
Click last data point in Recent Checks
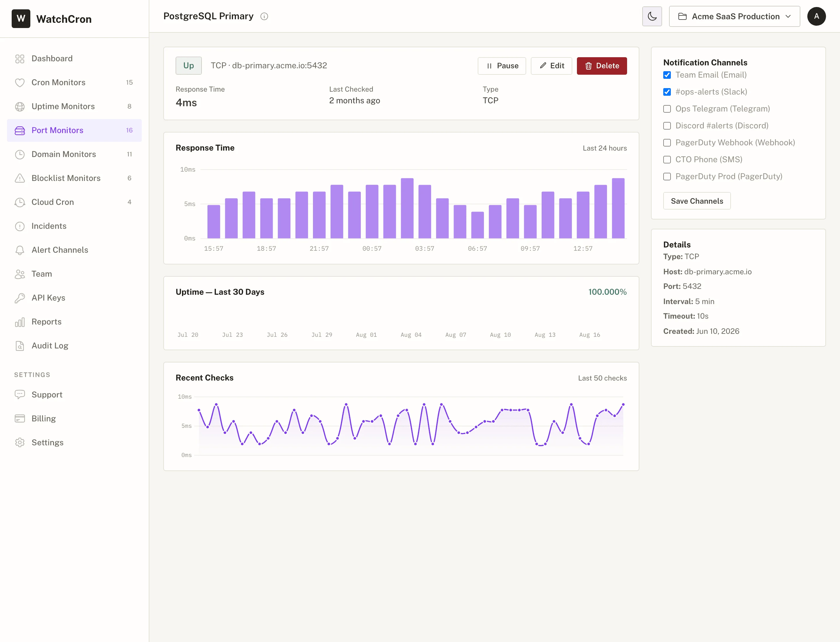pos(623,404)
